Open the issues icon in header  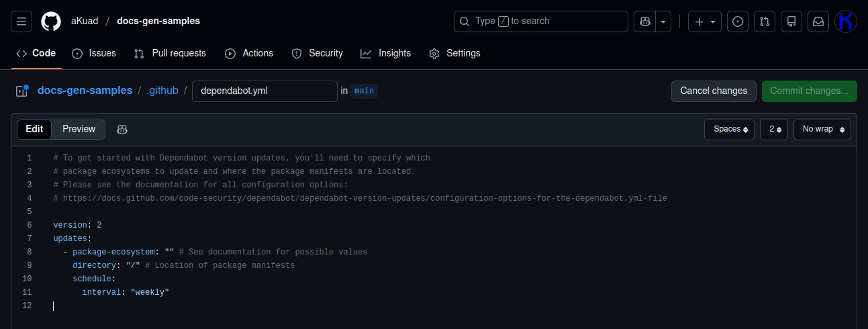[738, 21]
